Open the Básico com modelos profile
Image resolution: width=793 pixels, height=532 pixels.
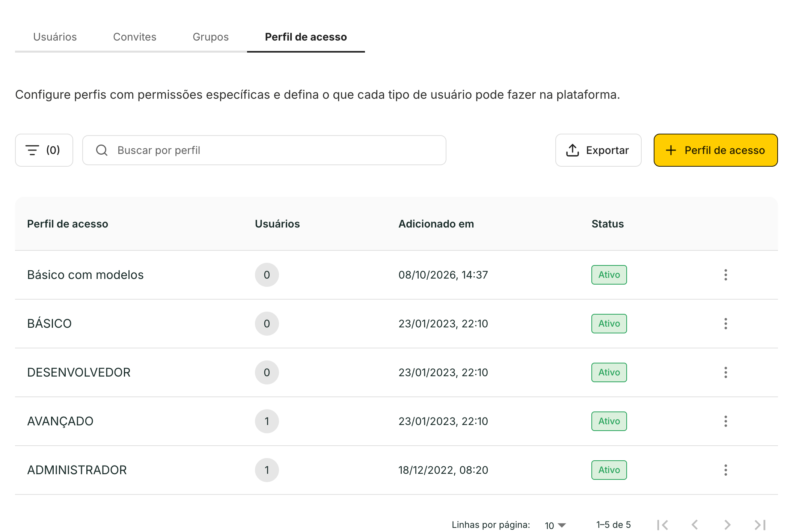coord(86,275)
